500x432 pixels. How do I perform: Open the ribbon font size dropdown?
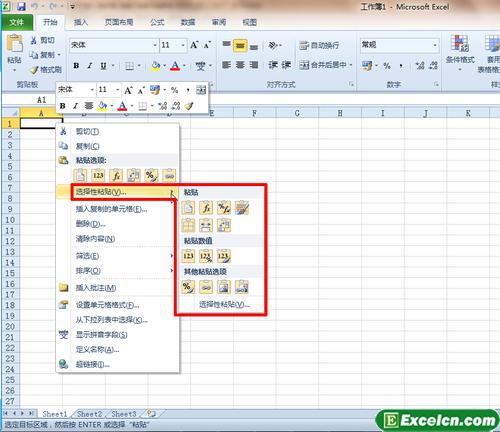[x=183, y=45]
